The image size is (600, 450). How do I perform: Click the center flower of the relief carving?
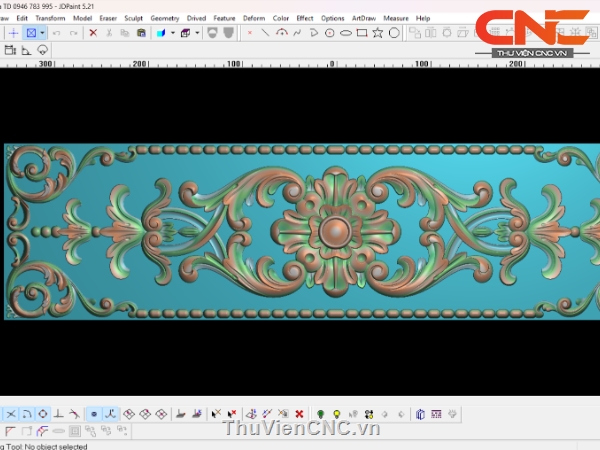pyautogui.click(x=331, y=231)
